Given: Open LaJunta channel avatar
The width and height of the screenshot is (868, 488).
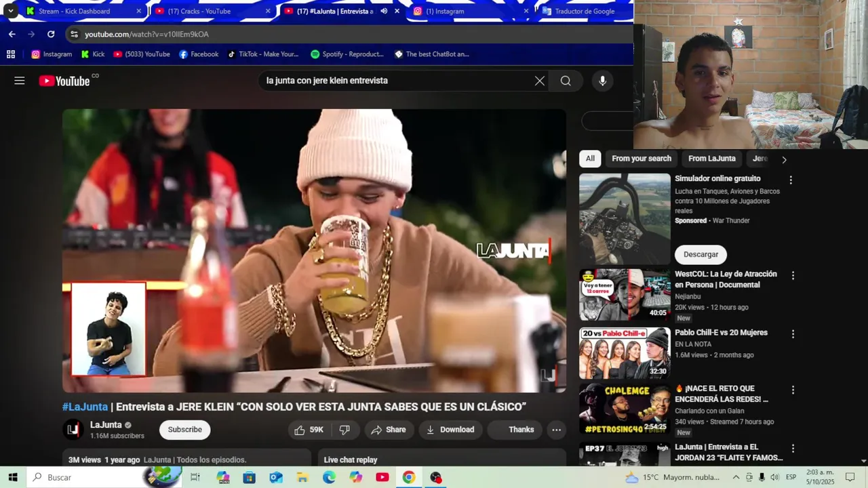Looking at the screenshot, I should pos(73,430).
